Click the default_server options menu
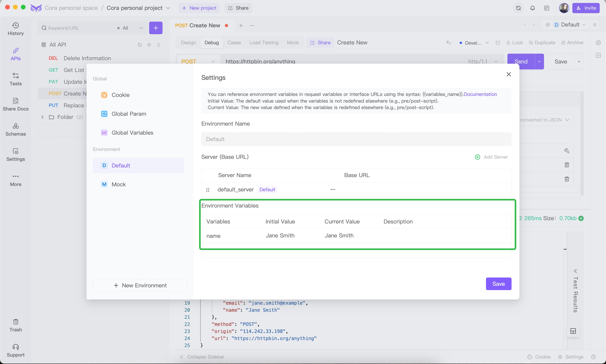This screenshot has height=364, width=606. click(x=333, y=189)
